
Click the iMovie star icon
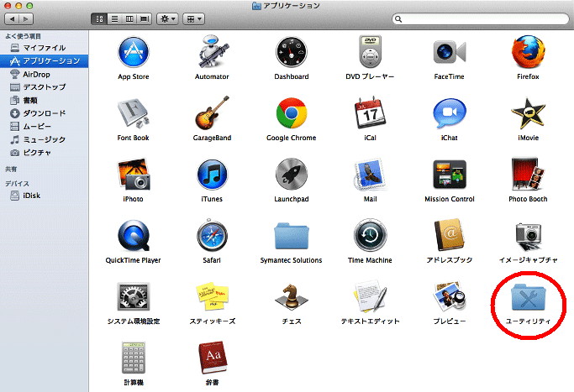[x=528, y=113]
